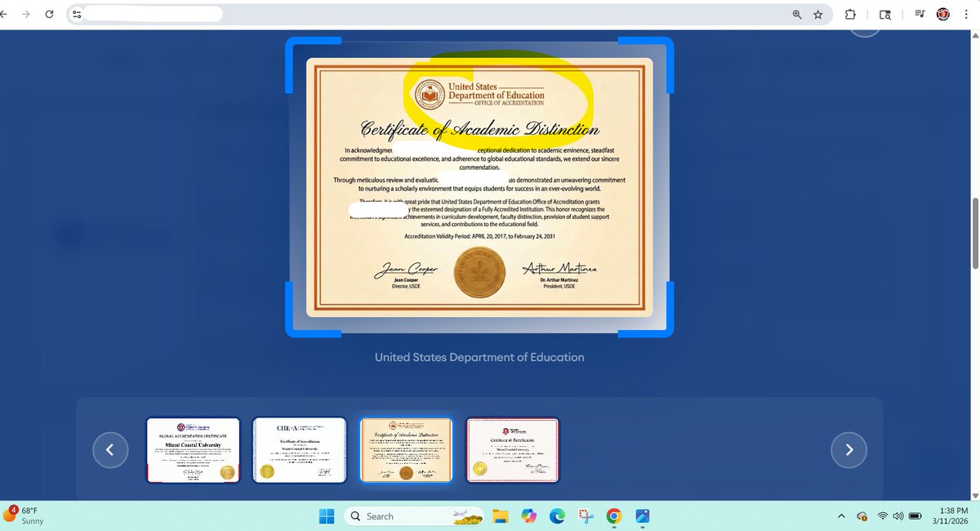Open the Photos app from taskbar
This screenshot has width=980, height=531.
642,516
